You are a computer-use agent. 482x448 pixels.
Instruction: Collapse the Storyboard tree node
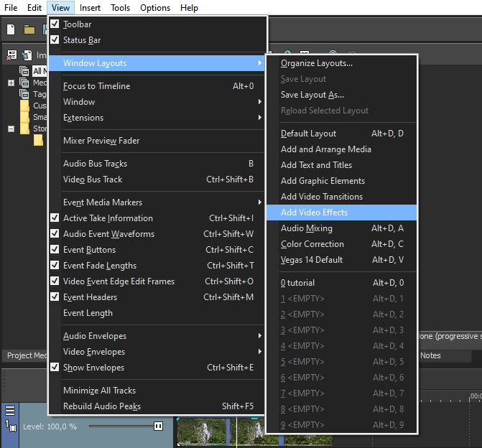pos(11,129)
